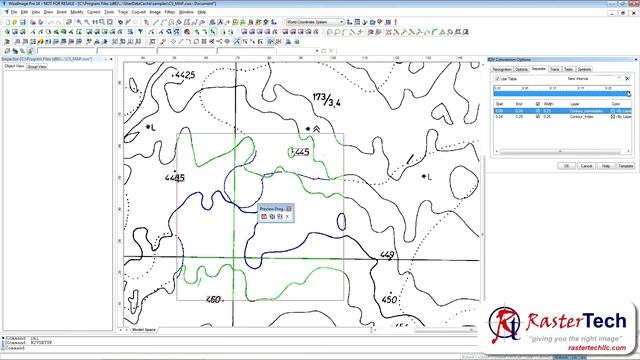The height and width of the screenshot is (360, 640).
Task: Click the Zoom Out magnifier icon
Action: (x=87, y=22)
